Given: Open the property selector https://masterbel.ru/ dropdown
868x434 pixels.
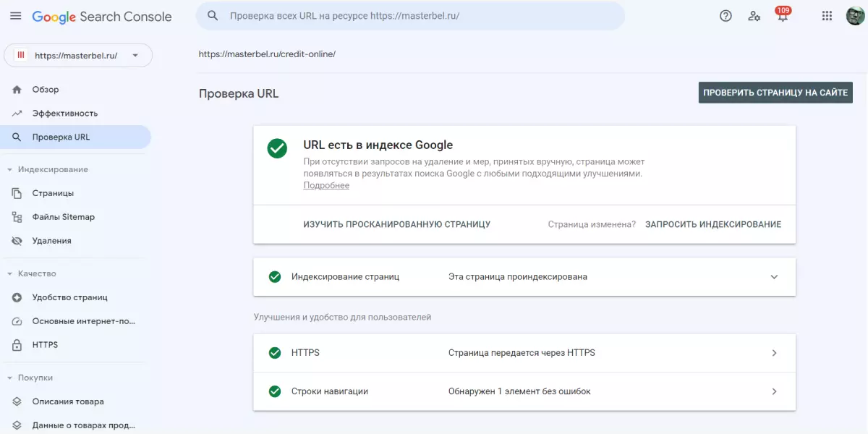Looking at the screenshot, I should click(x=78, y=55).
